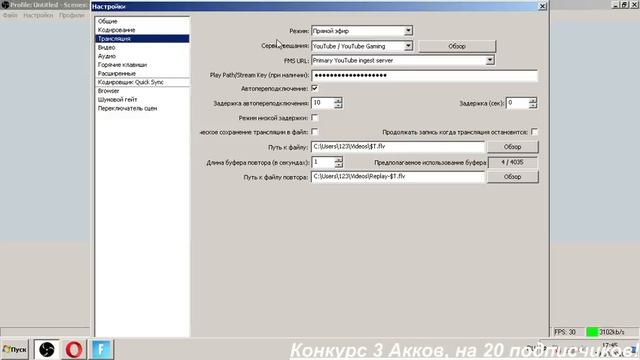The image size is (640, 360).
Task: Click the Stream Key password field
Action: click(x=424, y=75)
